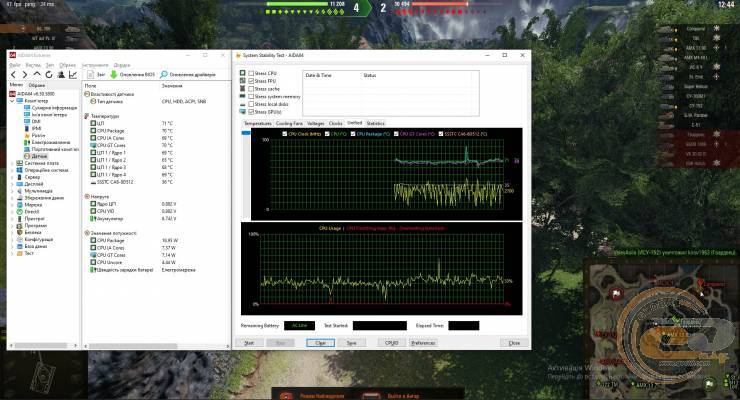Open the Електроживлення power tree item
The height and width of the screenshot is (400, 740).
(x=47, y=142)
